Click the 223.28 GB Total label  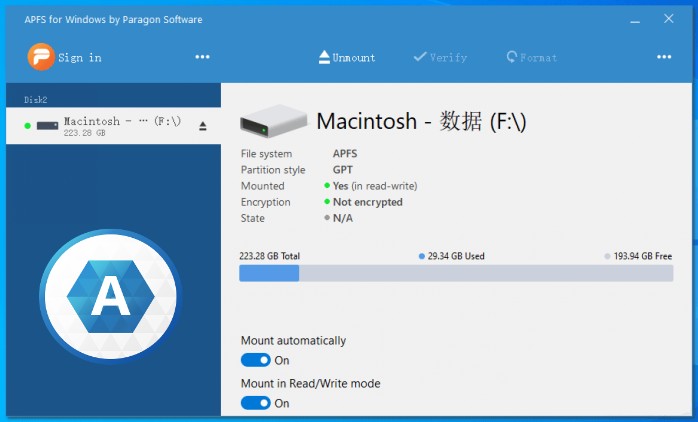point(269,256)
